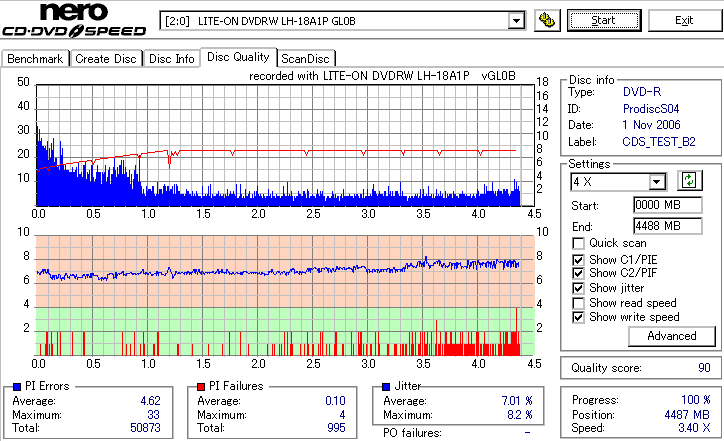Open the Advanced settings button
This screenshot has width=724, height=441.
pos(671,336)
